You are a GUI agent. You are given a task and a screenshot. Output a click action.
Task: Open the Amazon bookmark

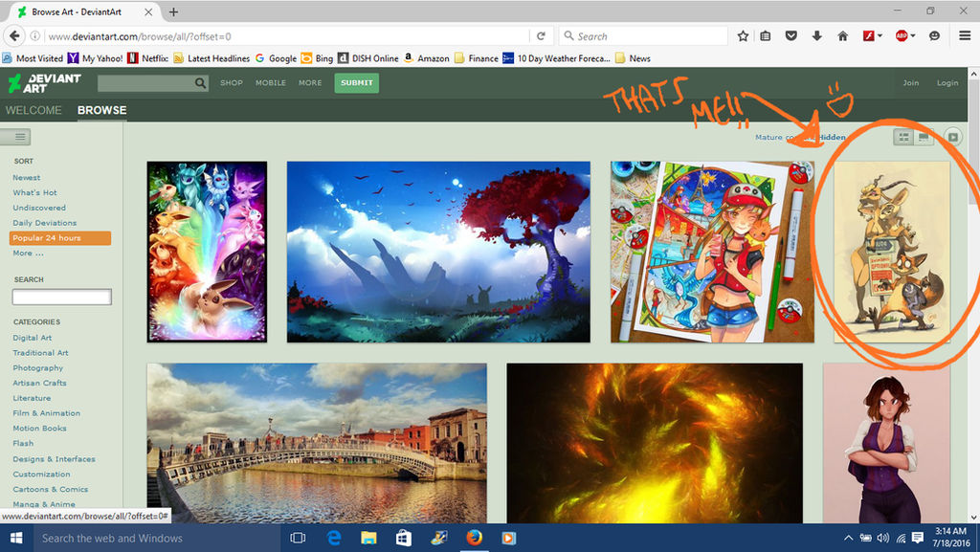(x=426, y=58)
